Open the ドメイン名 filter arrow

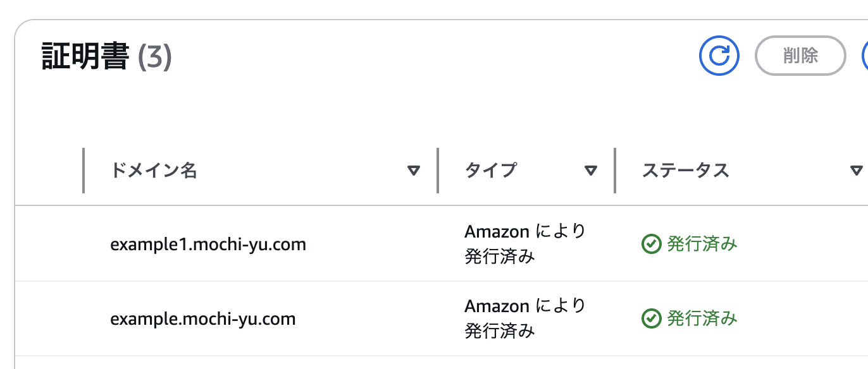click(414, 169)
